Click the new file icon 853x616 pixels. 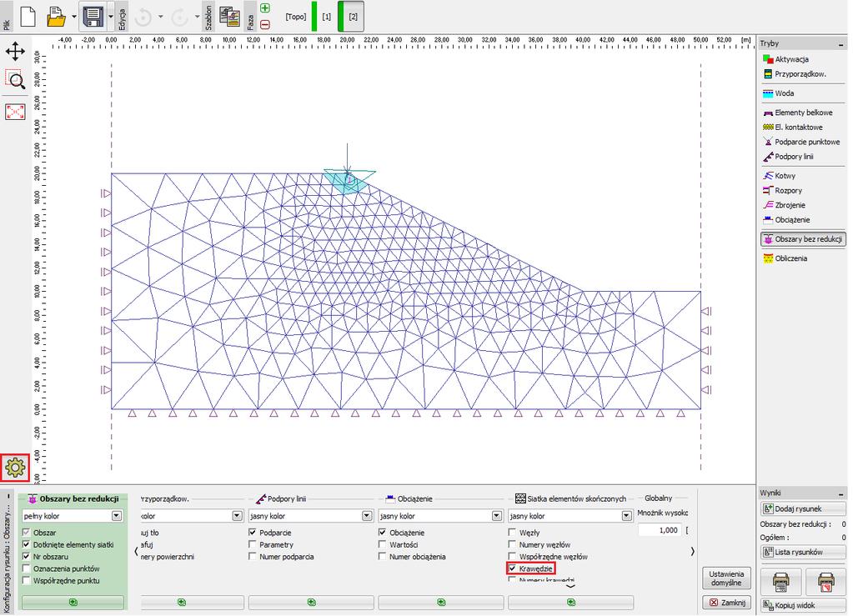[28, 17]
